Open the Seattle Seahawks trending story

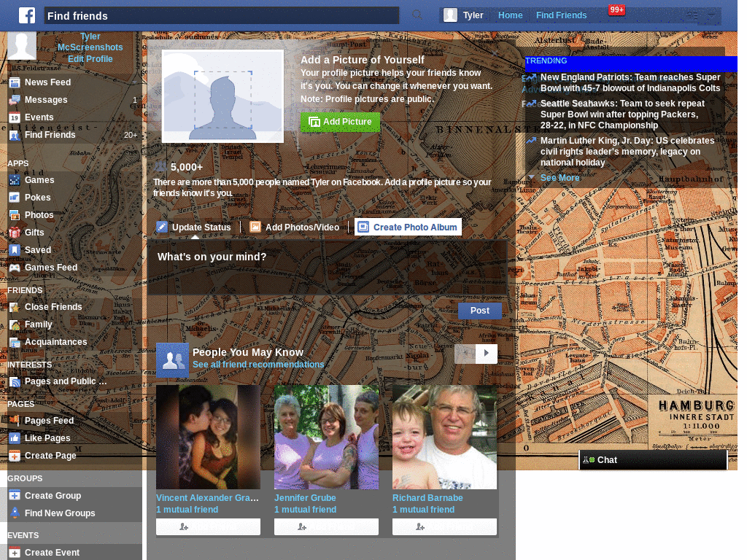622,114
